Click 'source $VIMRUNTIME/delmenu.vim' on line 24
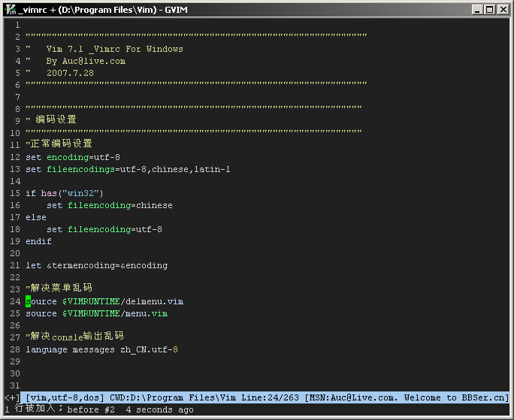Screen dimensions: 514x420 click(x=104, y=301)
